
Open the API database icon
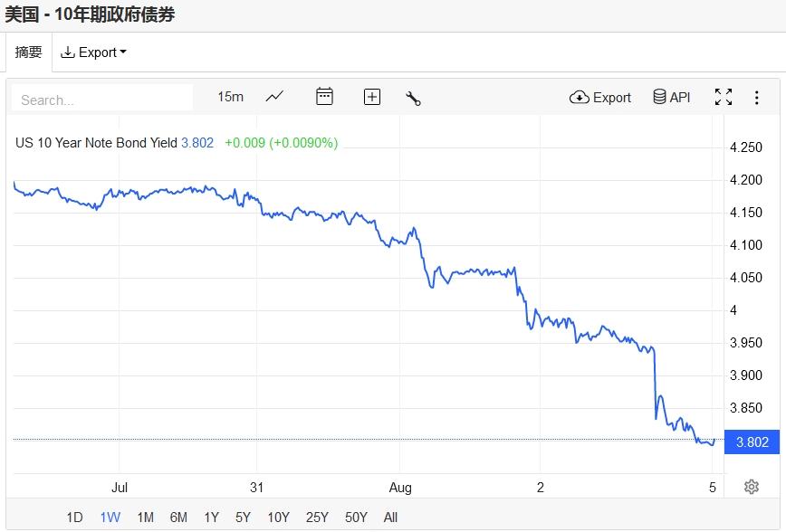(x=672, y=97)
